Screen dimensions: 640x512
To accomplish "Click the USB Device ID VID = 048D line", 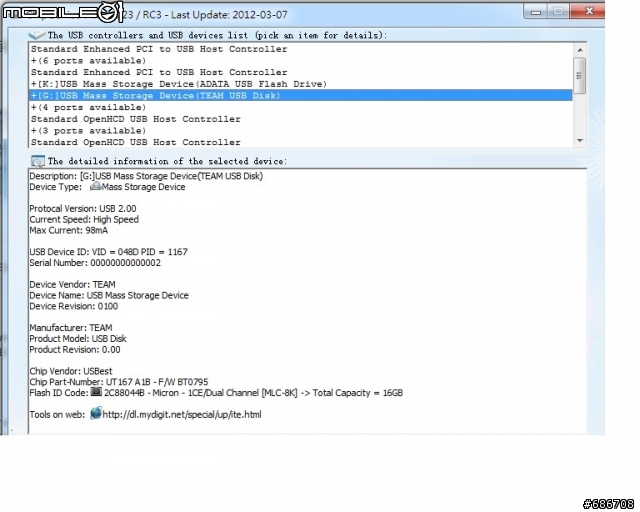I will (x=109, y=252).
